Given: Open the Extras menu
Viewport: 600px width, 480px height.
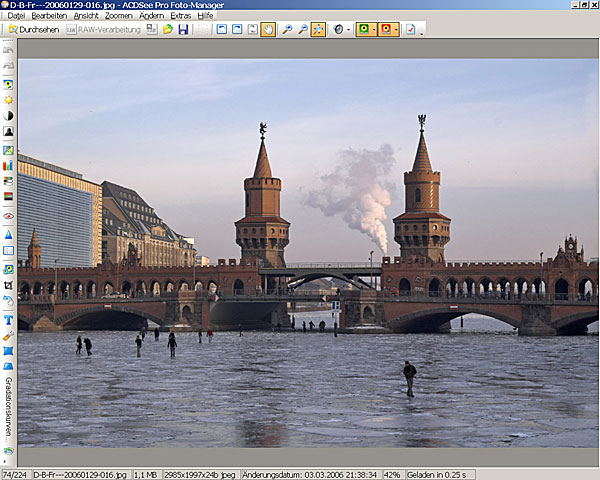Looking at the screenshot, I should coord(180,16).
